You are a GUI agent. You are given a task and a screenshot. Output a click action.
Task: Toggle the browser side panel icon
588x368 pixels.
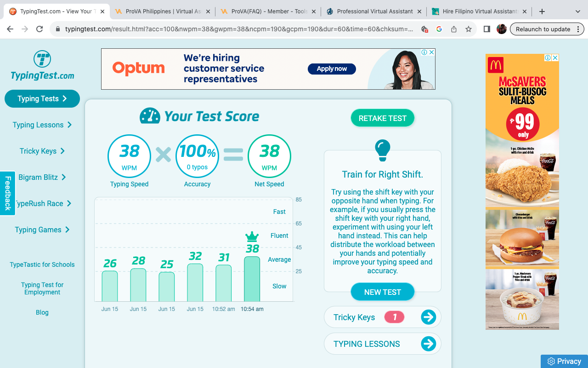pyautogui.click(x=487, y=29)
